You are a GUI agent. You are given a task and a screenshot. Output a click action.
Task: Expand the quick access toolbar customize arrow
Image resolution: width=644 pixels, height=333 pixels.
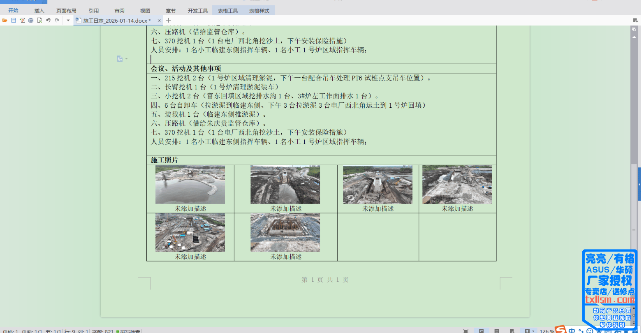(x=68, y=20)
